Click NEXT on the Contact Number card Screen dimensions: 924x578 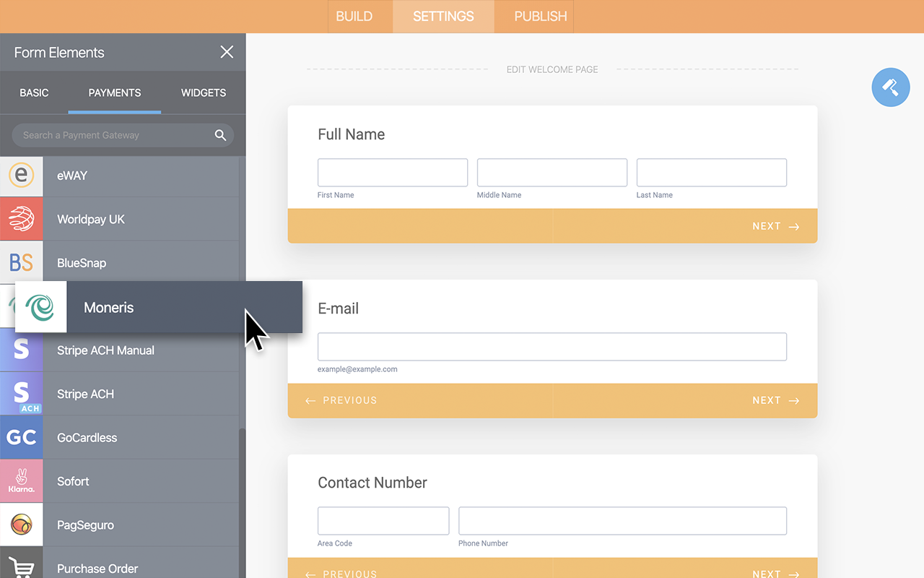tap(775, 574)
